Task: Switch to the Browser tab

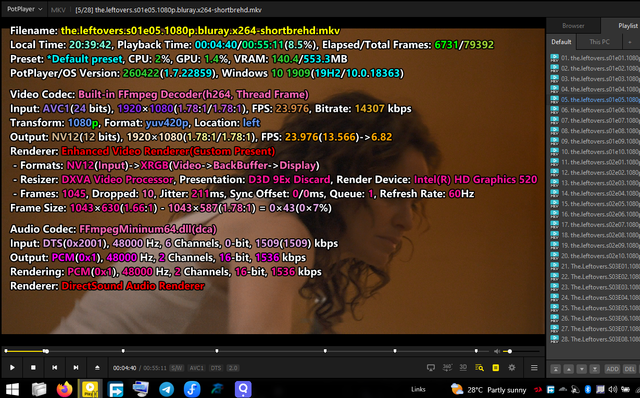Action: coord(573,26)
